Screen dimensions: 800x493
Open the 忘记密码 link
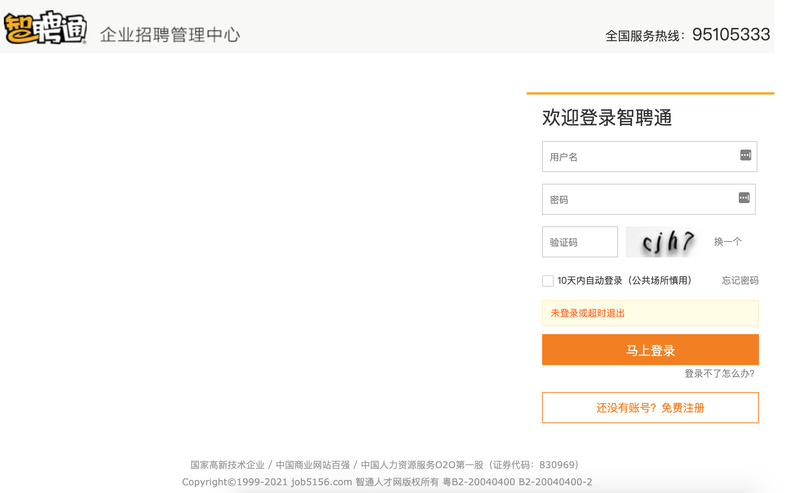tap(740, 281)
